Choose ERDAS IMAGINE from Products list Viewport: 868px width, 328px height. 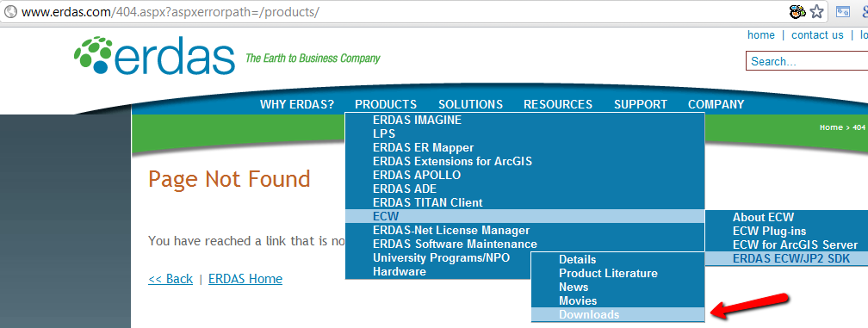point(524,120)
